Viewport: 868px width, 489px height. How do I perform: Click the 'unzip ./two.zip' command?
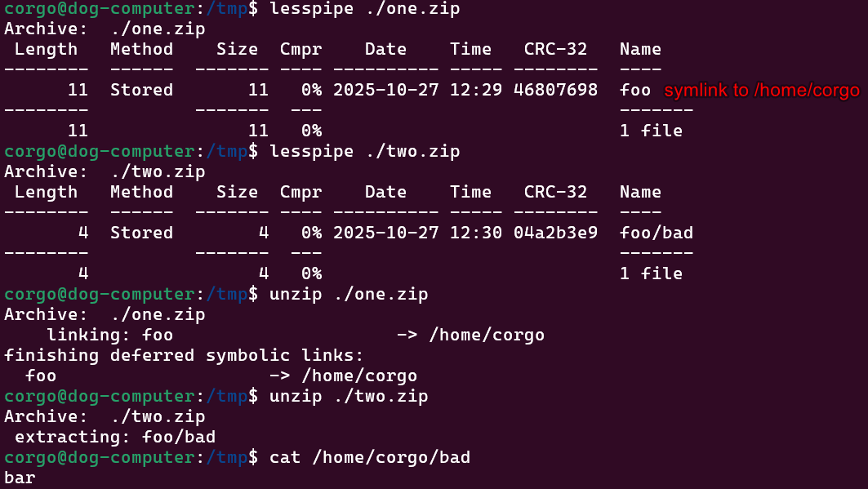point(349,396)
